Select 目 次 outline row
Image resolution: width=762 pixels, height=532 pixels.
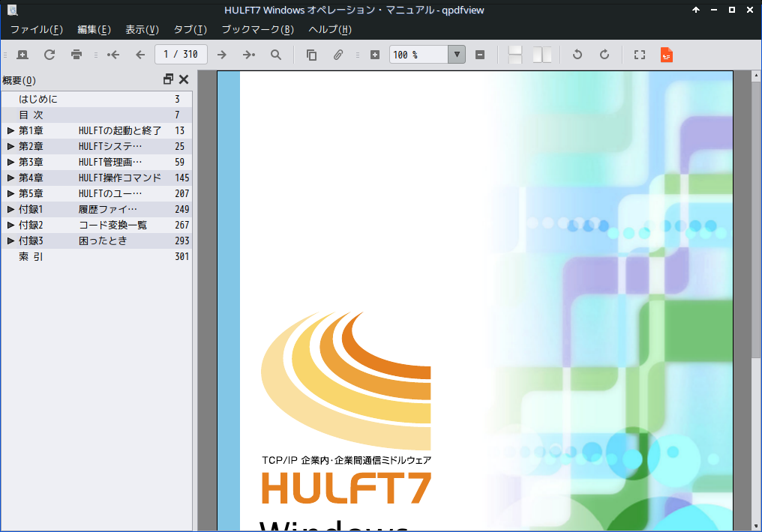point(97,115)
